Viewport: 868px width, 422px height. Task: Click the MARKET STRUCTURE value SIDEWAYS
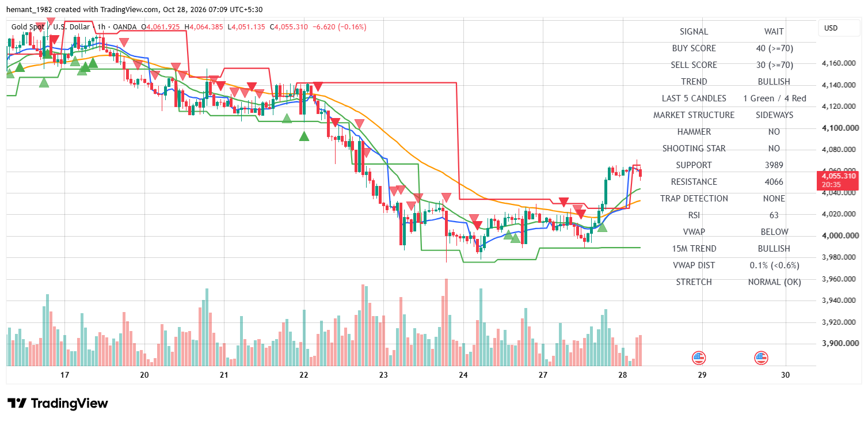coord(774,115)
